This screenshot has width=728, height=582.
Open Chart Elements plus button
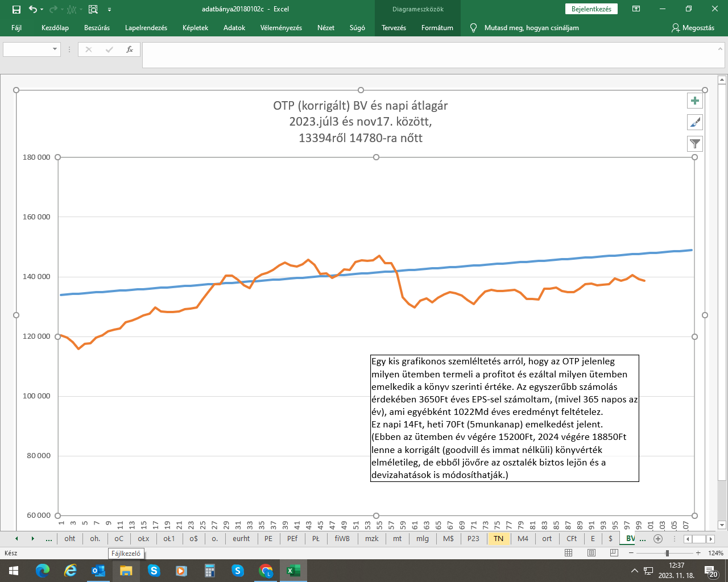click(694, 101)
